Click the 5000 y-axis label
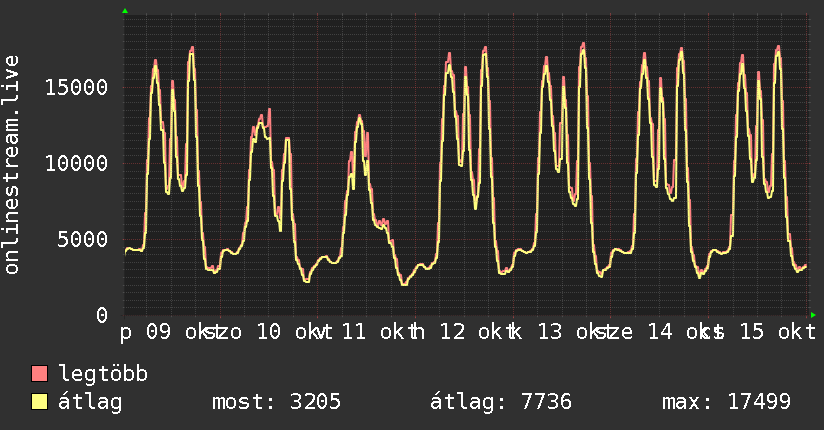Image resolution: width=824 pixels, height=430 pixels. click(x=83, y=240)
